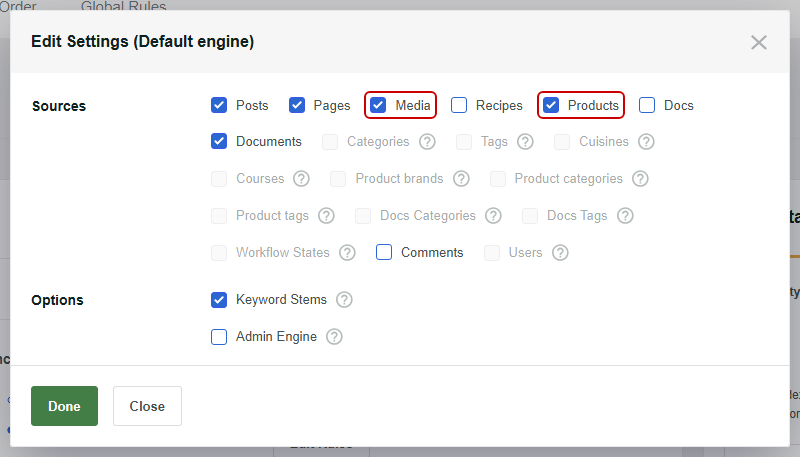Enable the Admin Engine option
Screen dimensions: 800x457
[x=219, y=337]
